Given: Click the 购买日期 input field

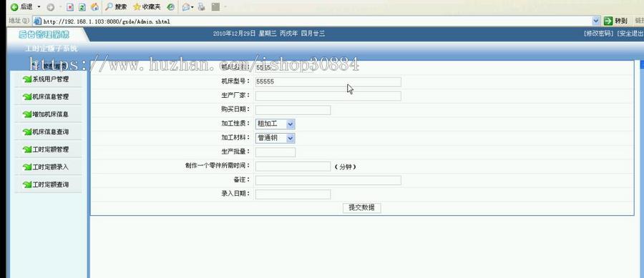Looking at the screenshot, I should 293,110.
